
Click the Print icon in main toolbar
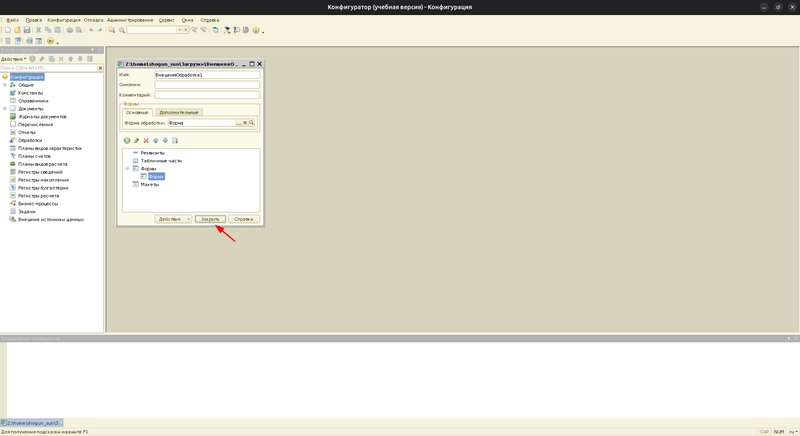click(x=70, y=30)
